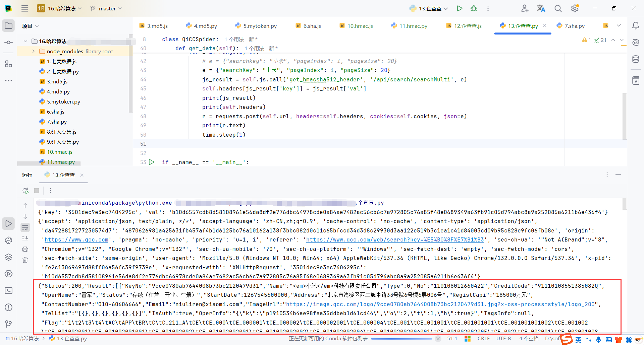Open the AI Assistant spiral icon

tap(636, 42)
